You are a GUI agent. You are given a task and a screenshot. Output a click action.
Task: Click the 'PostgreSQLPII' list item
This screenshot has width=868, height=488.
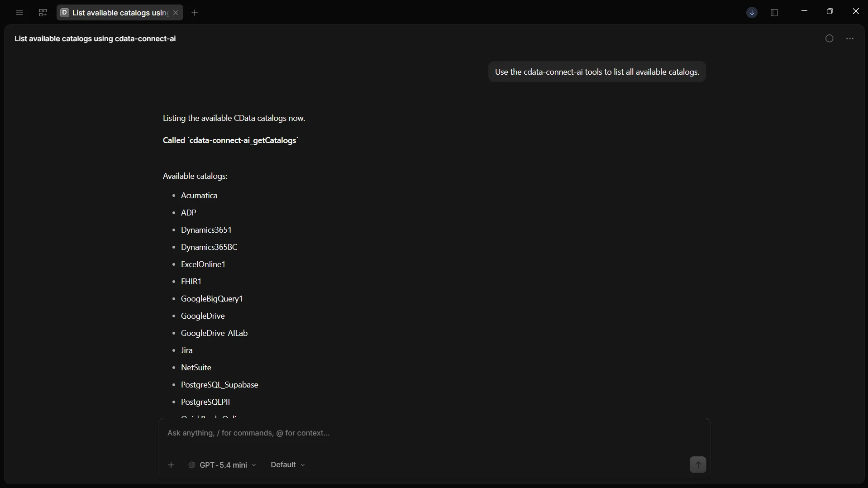pyautogui.click(x=205, y=402)
